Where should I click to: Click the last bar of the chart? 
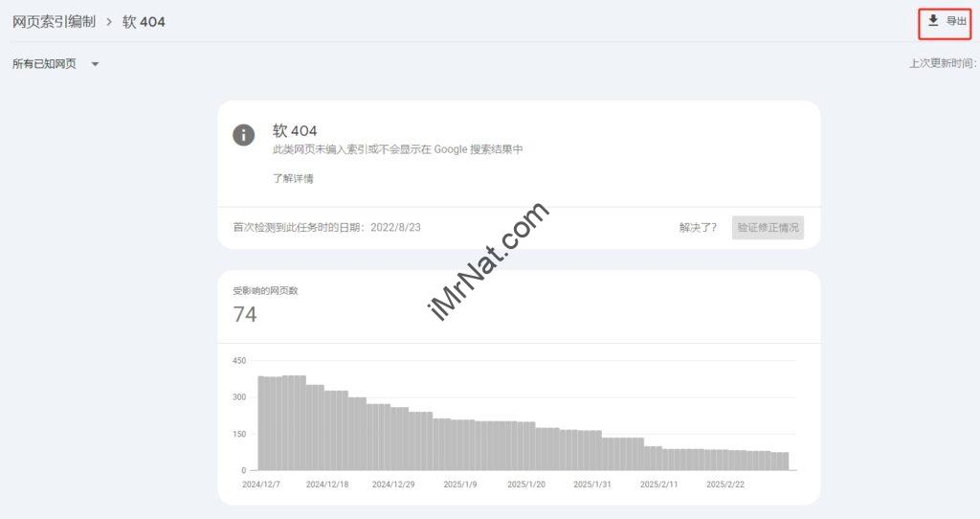coord(780,461)
